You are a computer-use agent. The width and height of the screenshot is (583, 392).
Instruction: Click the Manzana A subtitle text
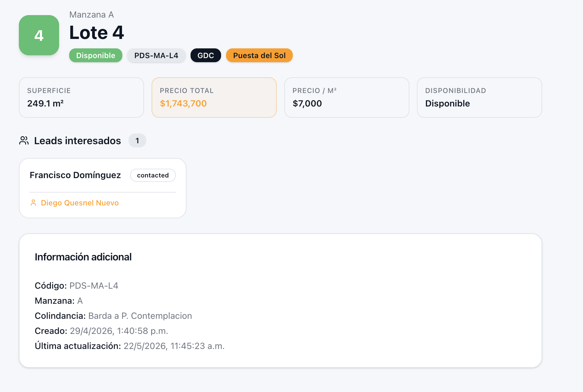coord(92,14)
